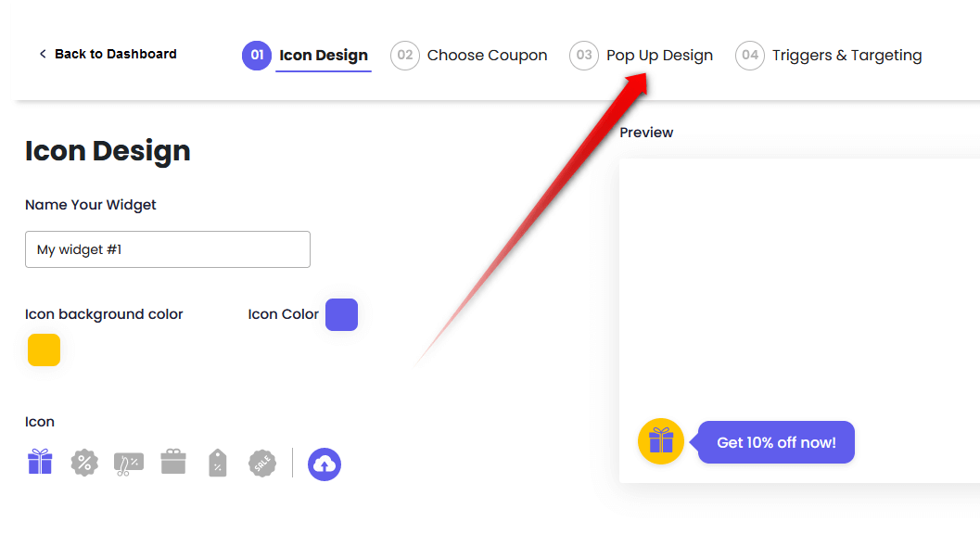Screen dimensions: 980x534
Task: Select the Icon Design step tab
Action: tap(324, 56)
